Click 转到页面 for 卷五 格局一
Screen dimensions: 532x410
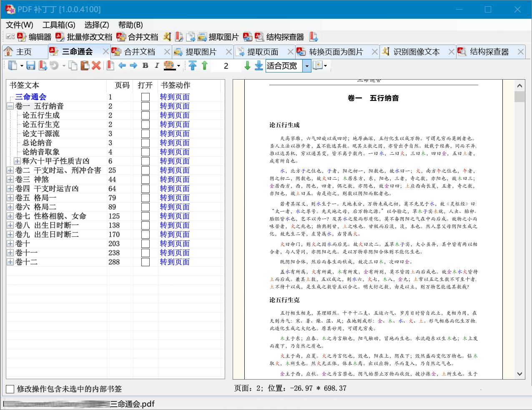(x=174, y=197)
